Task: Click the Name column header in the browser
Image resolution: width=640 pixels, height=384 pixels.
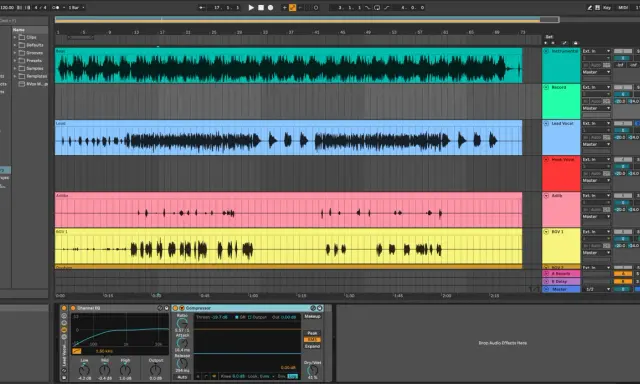Action: pos(30,30)
